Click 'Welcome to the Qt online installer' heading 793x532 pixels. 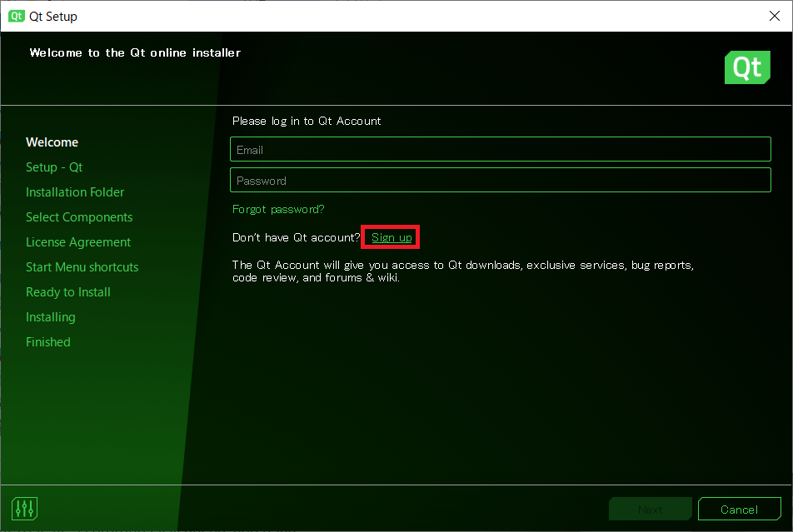click(135, 52)
